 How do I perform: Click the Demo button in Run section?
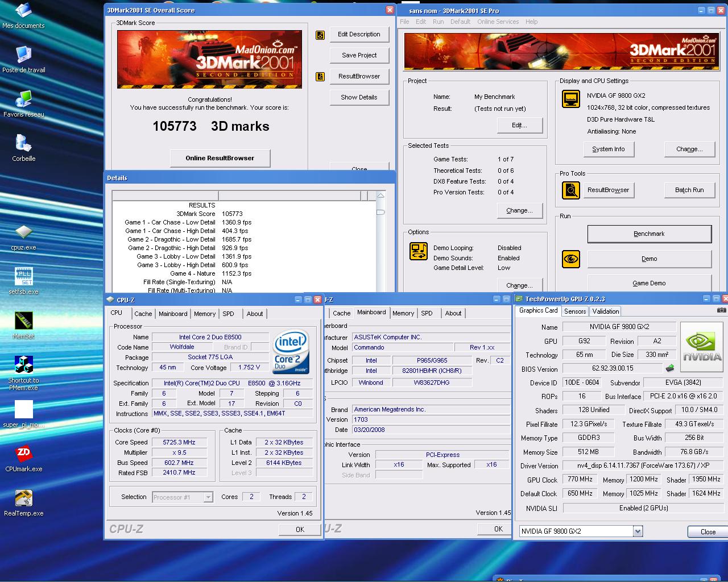click(x=649, y=259)
